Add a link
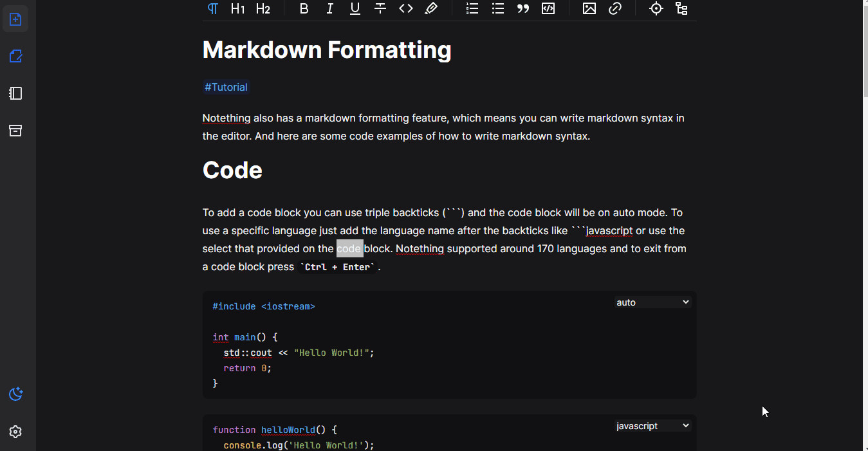Screen dimensions: 868x451 (615, 8)
